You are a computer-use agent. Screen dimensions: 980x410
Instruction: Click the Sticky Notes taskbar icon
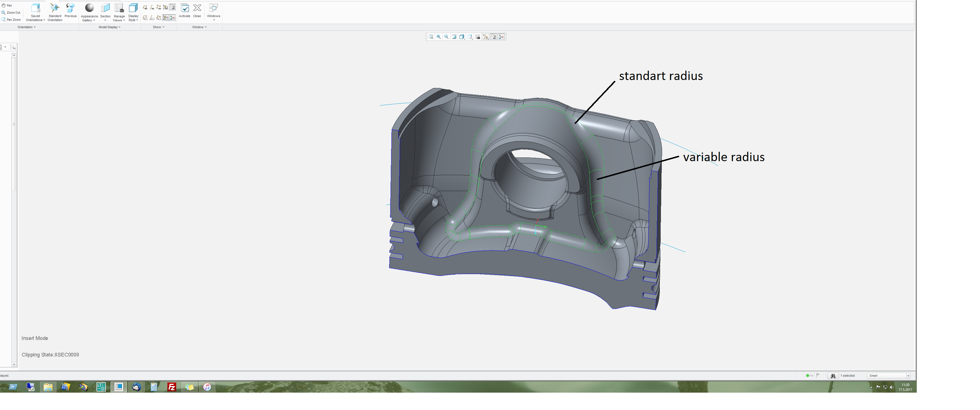click(189, 387)
